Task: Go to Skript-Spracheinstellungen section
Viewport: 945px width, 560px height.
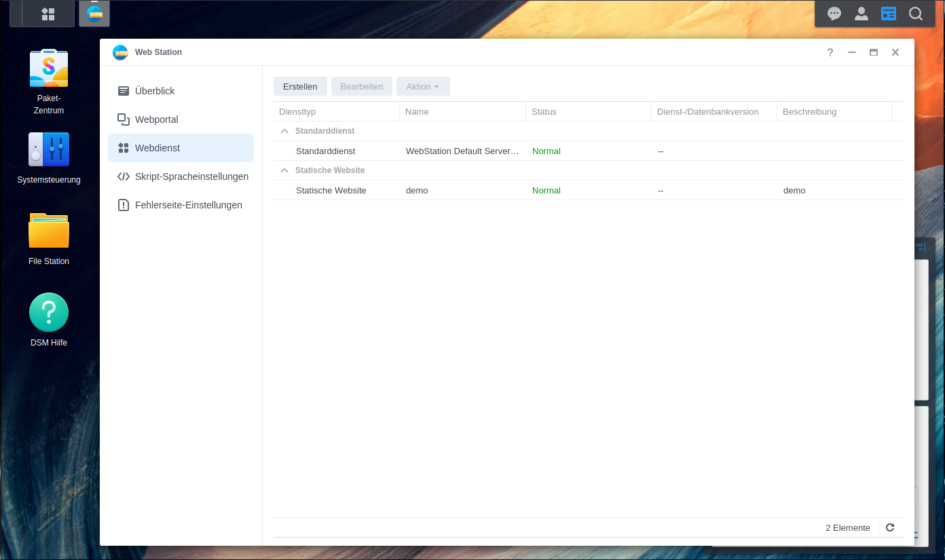Action: tap(191, 176)
